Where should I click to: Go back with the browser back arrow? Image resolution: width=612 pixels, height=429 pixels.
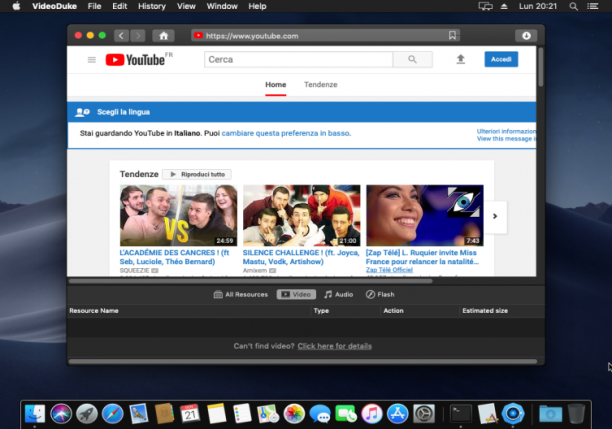point(121,36)
